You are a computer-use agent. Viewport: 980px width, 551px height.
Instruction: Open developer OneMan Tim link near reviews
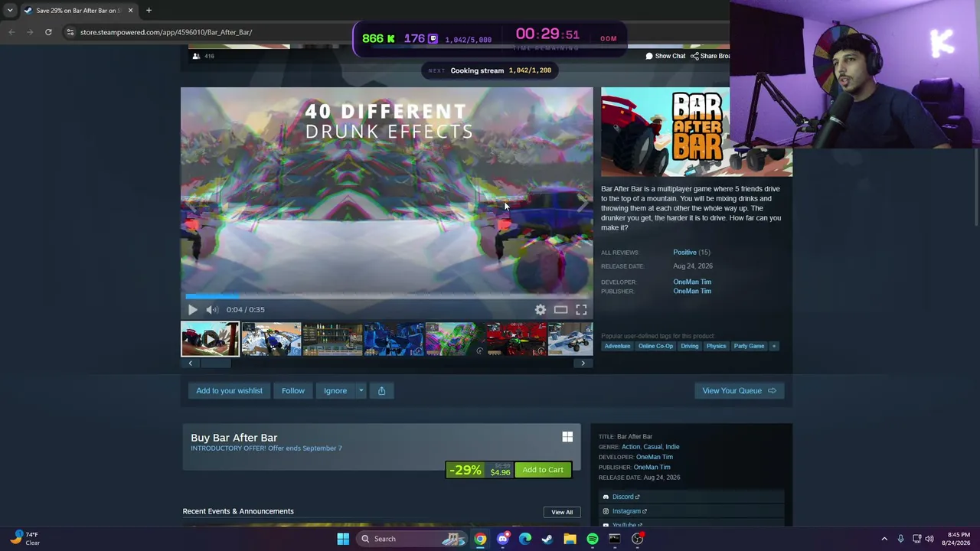click(x=692, y=282)
